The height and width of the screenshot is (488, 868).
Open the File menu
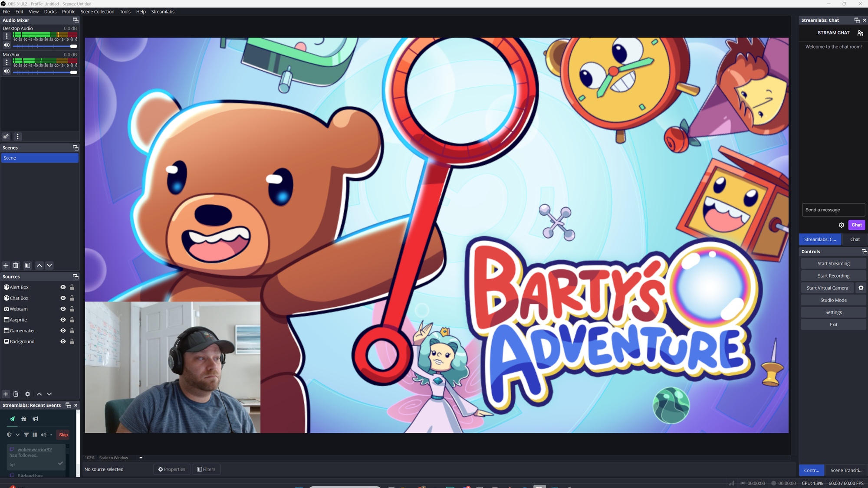[x=7, y=12]
